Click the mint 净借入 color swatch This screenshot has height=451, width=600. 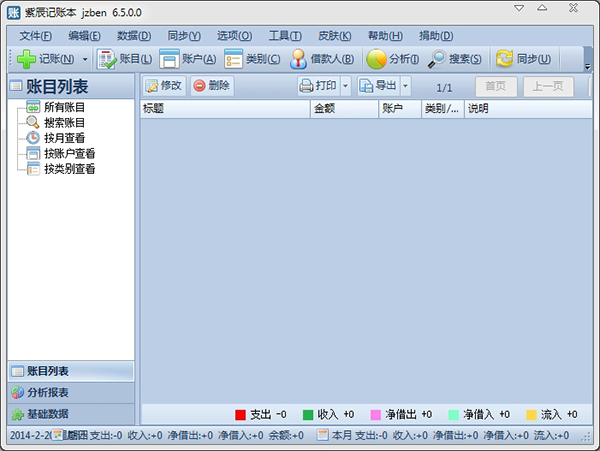point(453,415)
